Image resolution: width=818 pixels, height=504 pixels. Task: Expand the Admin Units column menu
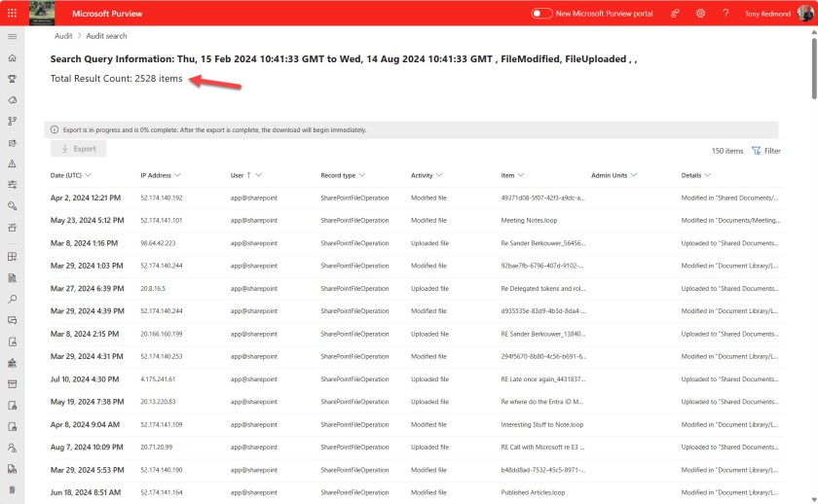pyautogui.click(x=634, y=175)
